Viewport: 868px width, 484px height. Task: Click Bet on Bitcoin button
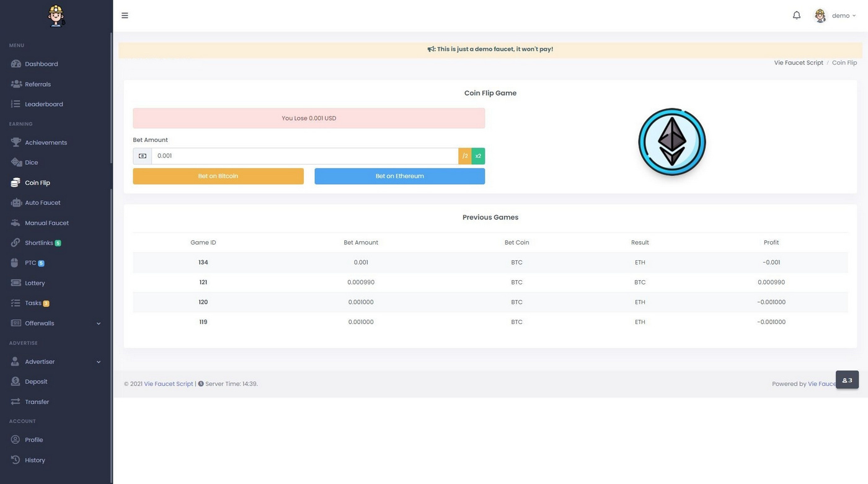click(218, 176)
